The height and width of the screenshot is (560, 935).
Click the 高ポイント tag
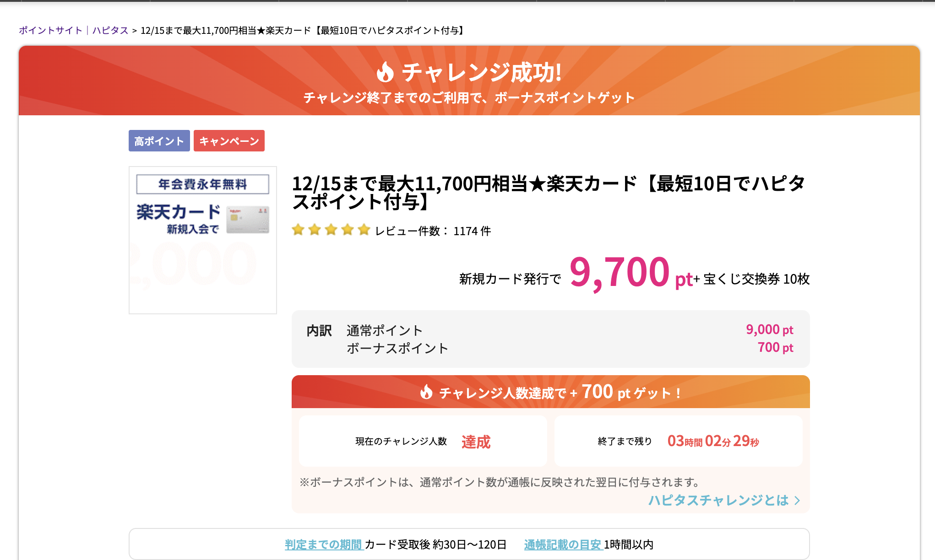[159, 141]
